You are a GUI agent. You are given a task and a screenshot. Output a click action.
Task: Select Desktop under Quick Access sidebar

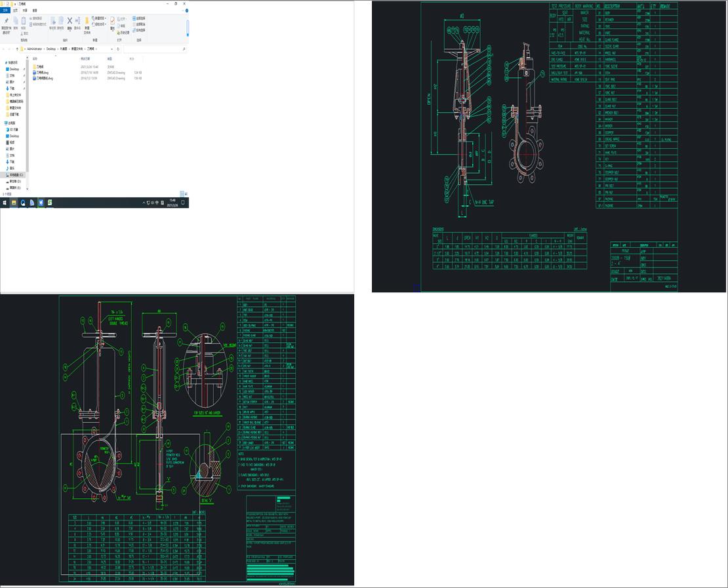coord(14,69)
